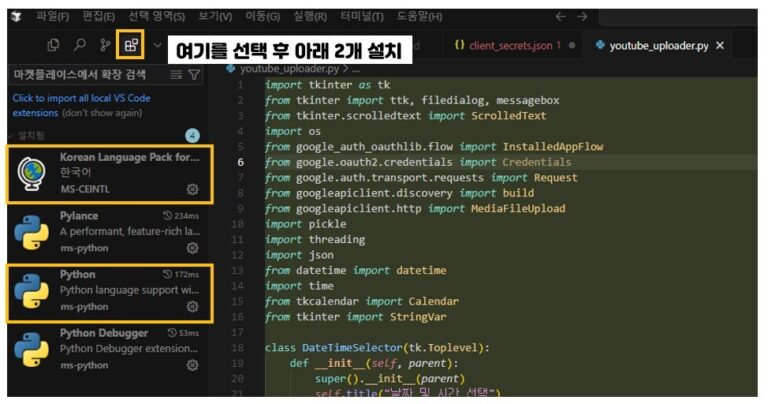Go forward with the right arrow
This screenshot has width=768, height=404.
point(582,17)
